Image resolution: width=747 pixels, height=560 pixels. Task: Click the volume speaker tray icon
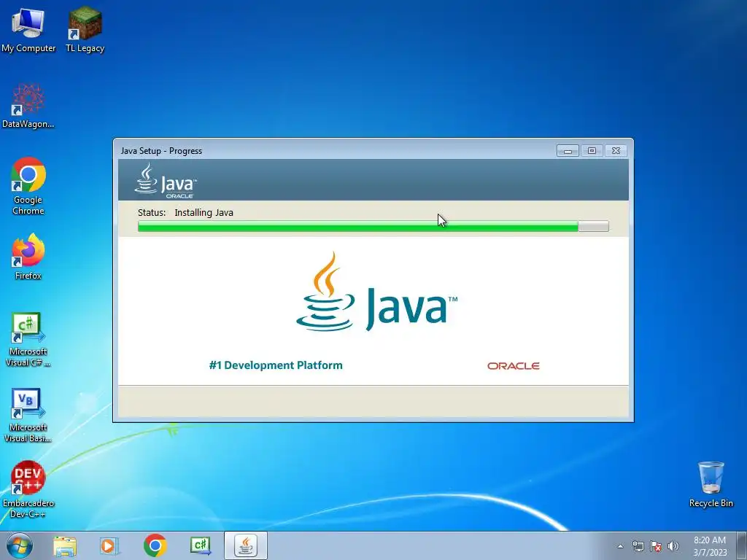coord(673,546)
